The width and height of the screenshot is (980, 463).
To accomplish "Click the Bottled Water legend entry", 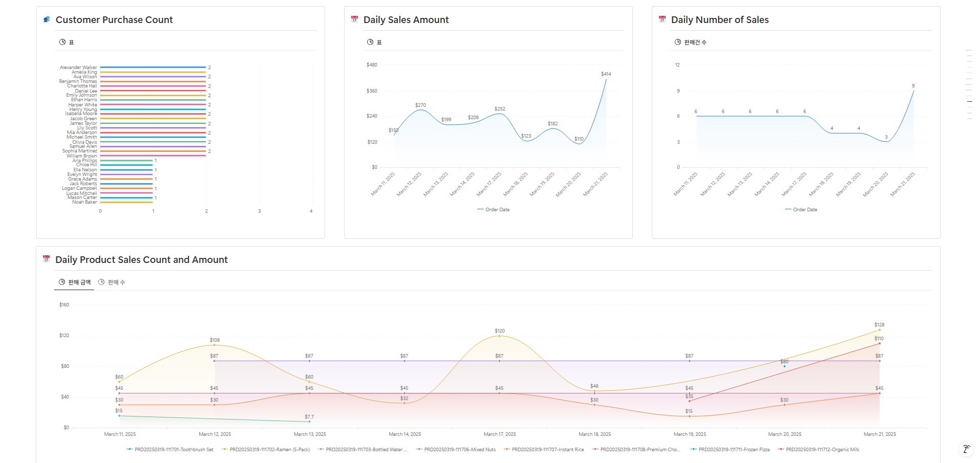I will 363,450.
